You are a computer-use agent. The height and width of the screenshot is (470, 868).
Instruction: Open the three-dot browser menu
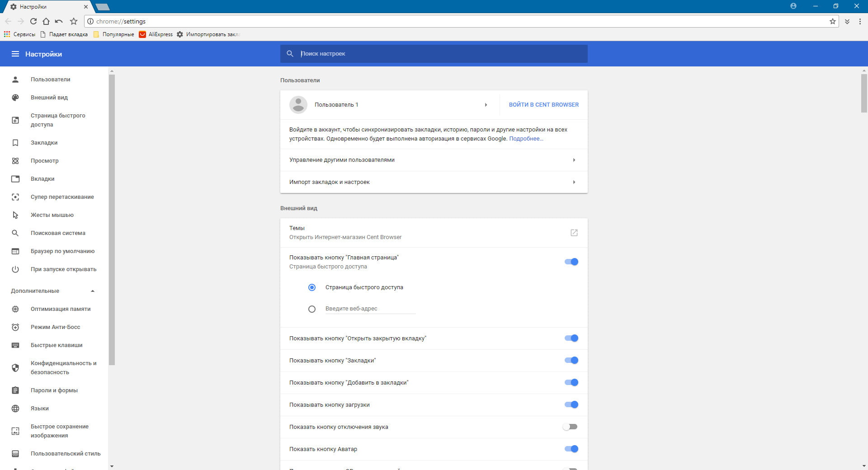(859, 21)
